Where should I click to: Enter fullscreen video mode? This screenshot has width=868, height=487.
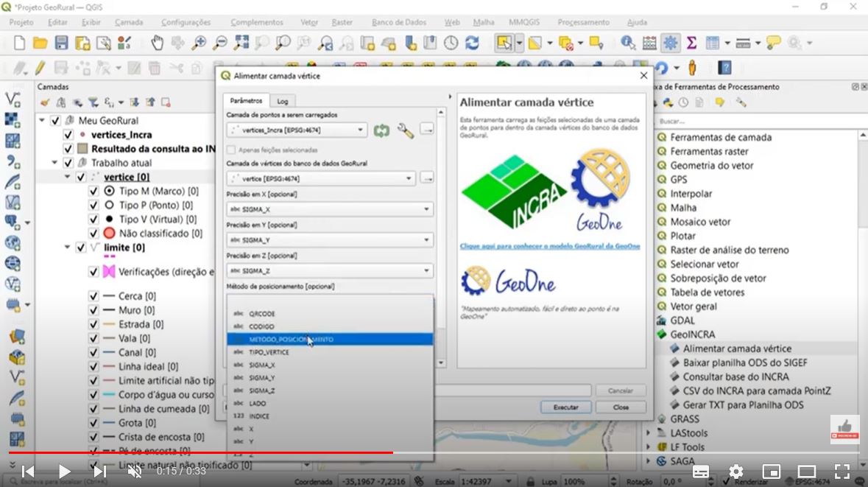[x=842, y=472]
